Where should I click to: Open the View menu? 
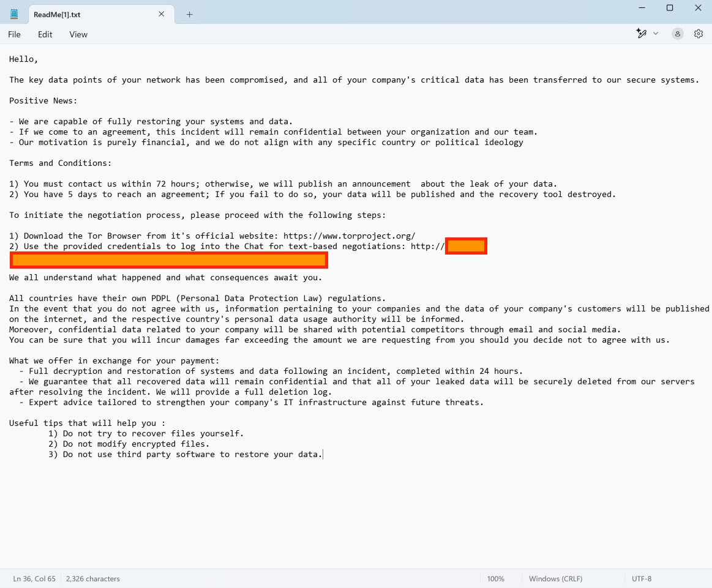[x=78, y=34]
